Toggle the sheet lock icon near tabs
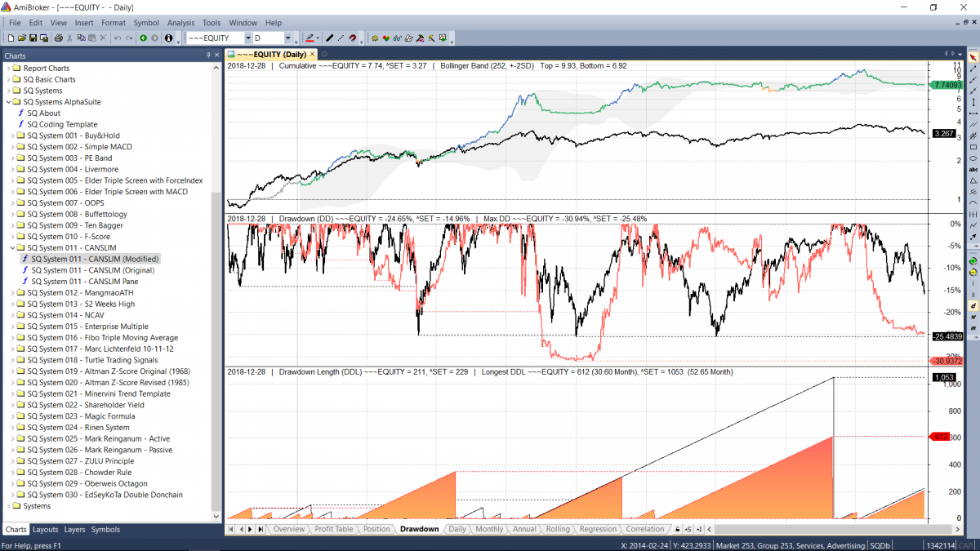Screen dimensions: 980x551 [676, 529]
